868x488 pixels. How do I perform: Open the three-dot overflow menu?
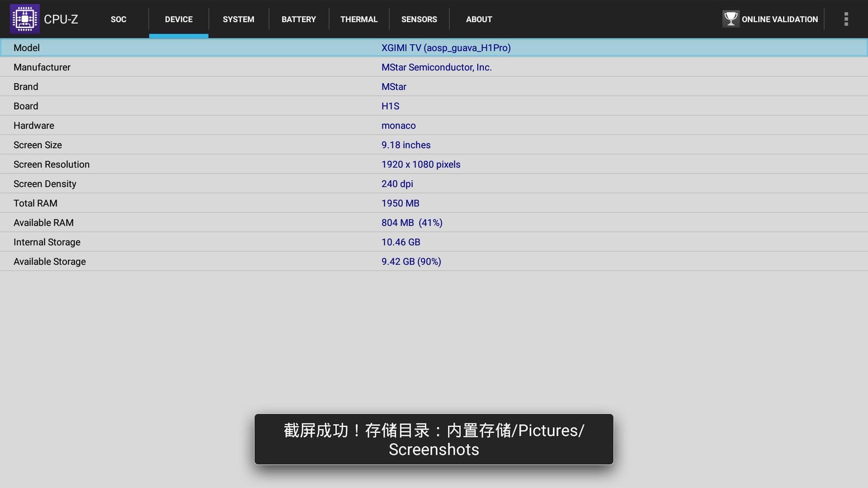pos(846,19)
